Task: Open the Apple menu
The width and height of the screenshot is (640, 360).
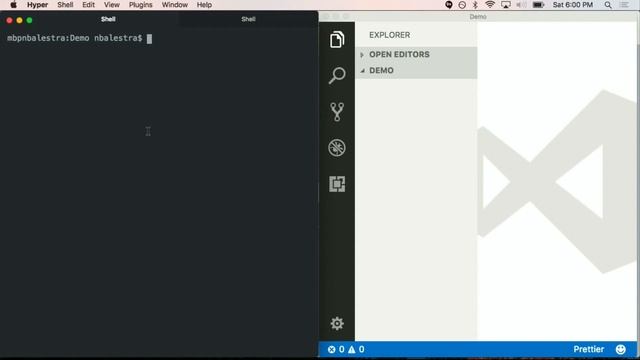Action: [13, 5]
